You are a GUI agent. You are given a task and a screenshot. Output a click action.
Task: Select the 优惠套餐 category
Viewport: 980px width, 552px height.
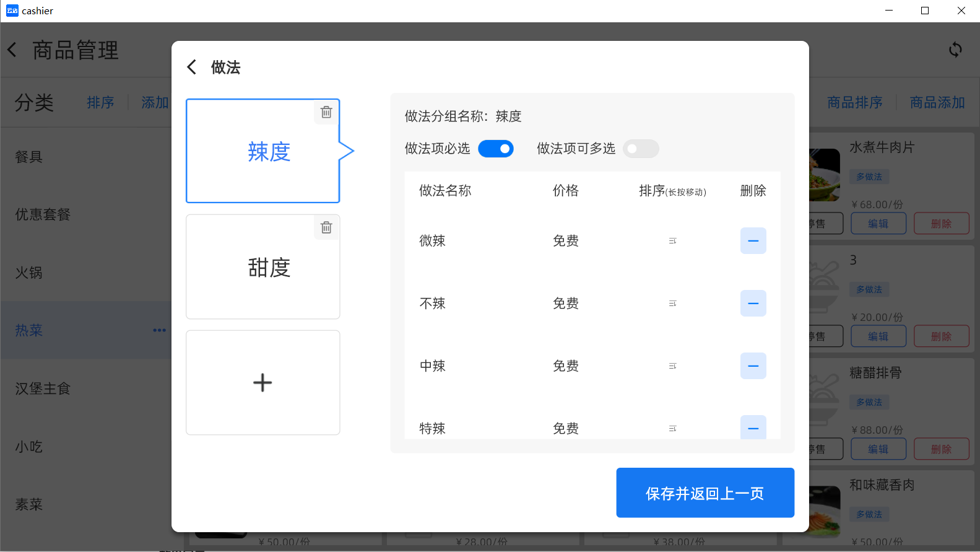[x=86, y=214]
